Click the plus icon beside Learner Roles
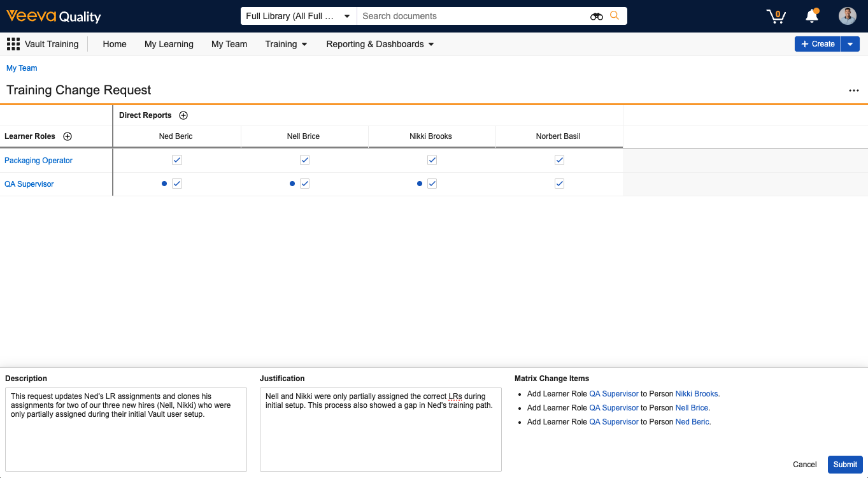 [x=68, y=136]
